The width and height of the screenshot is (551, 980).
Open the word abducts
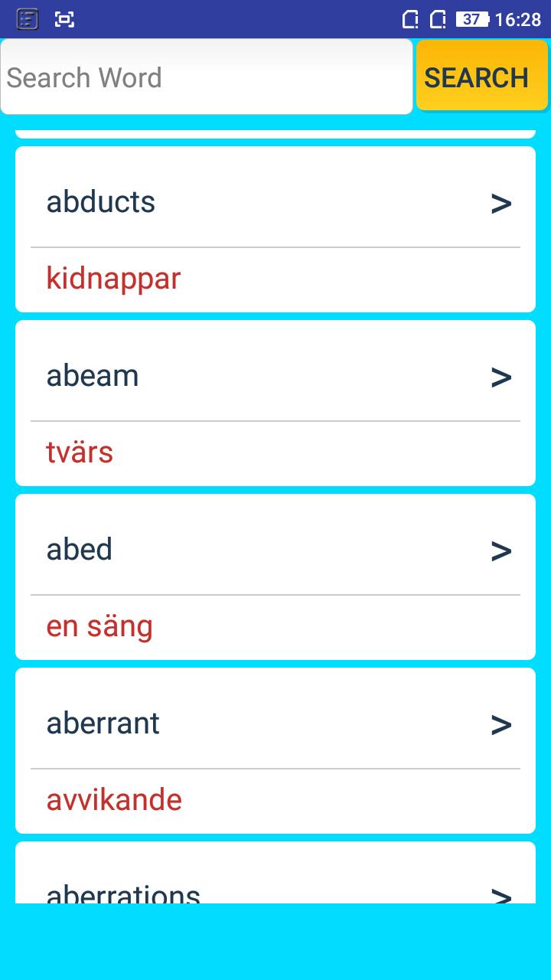point(101,202)
